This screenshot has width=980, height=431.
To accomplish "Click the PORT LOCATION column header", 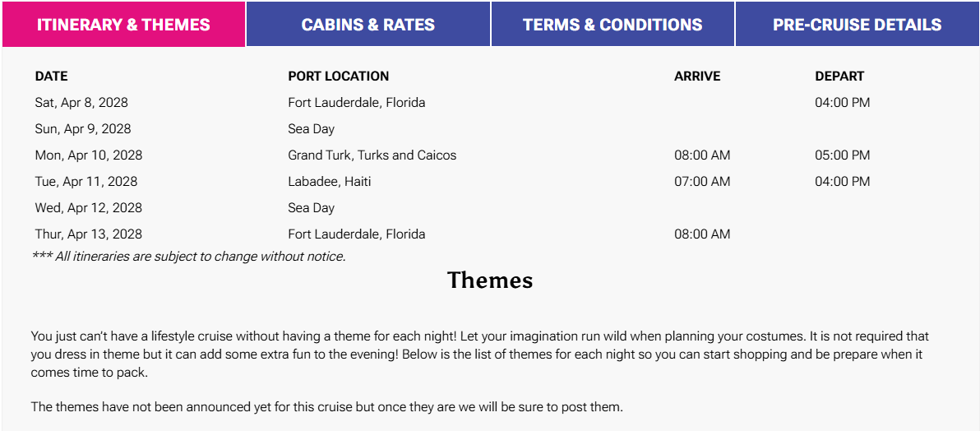I will coord(338,76).
